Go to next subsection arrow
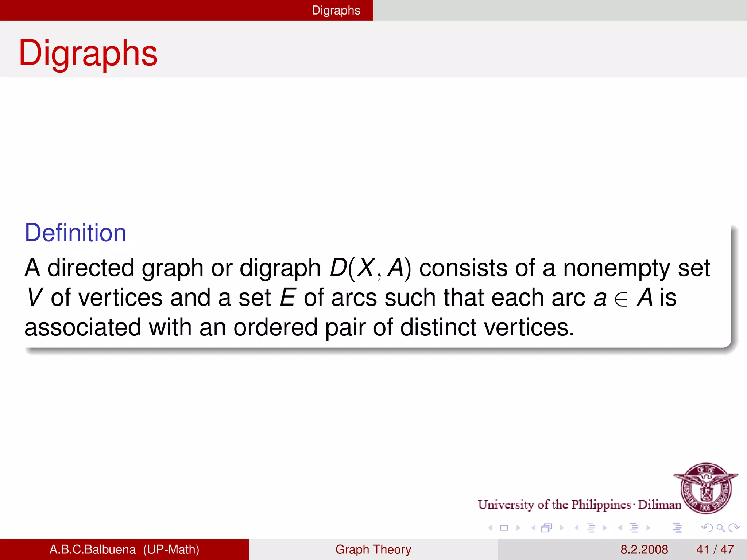This screenshot has width=747, height=560. click(605, 528)
